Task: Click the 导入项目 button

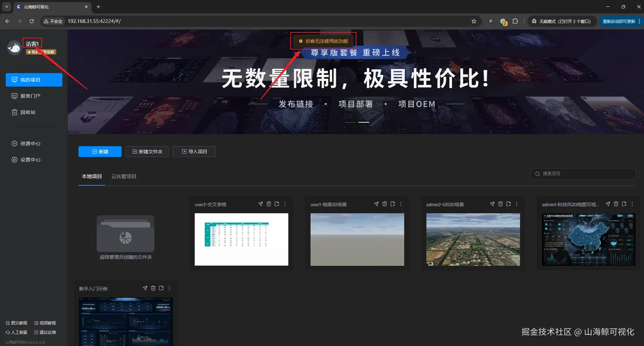Action: [194, 152]
